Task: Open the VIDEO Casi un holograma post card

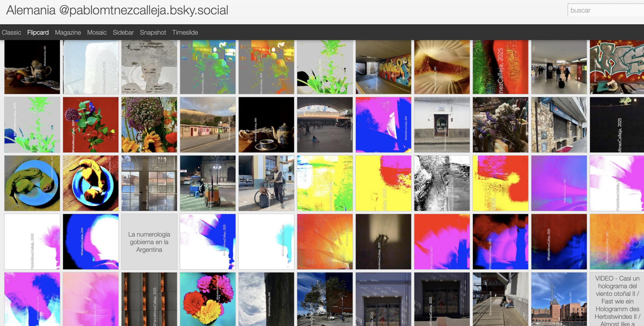Action: [x=617, y=299]
